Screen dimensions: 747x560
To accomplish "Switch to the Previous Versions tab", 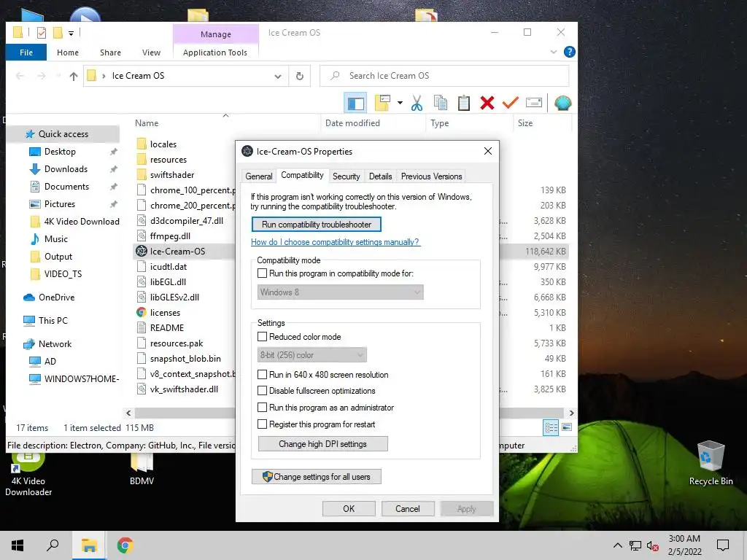I will click(x=431, y=176).
